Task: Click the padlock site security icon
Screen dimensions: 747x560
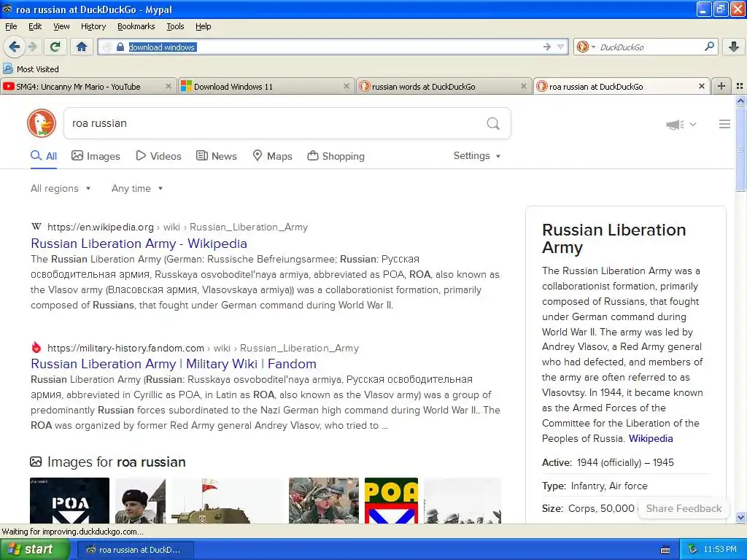Action: (120, 47)
